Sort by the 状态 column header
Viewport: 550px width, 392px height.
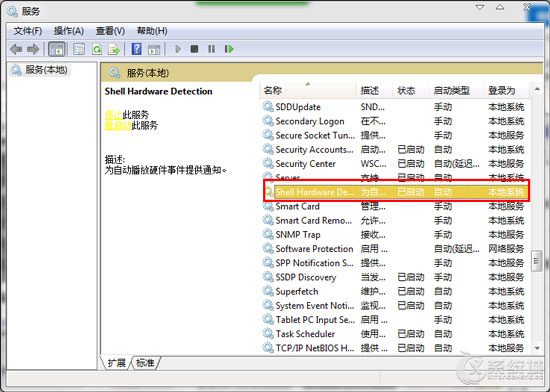[410, 91]
